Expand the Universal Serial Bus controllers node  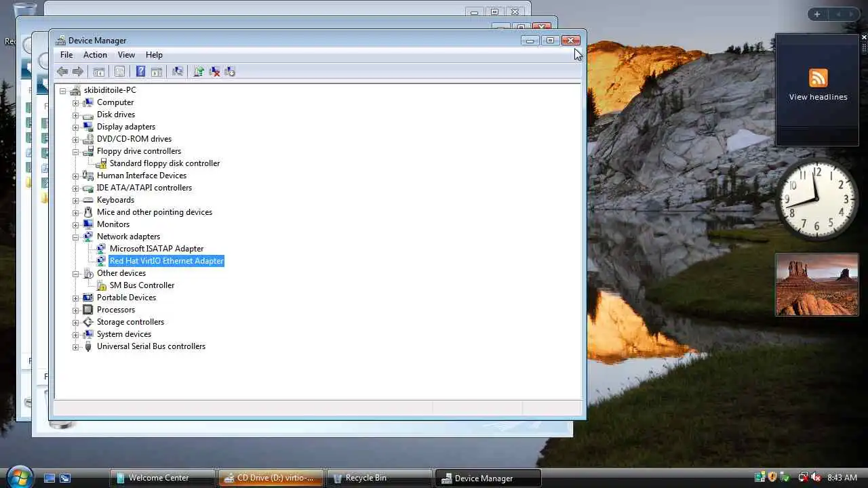tap(76, 347)
